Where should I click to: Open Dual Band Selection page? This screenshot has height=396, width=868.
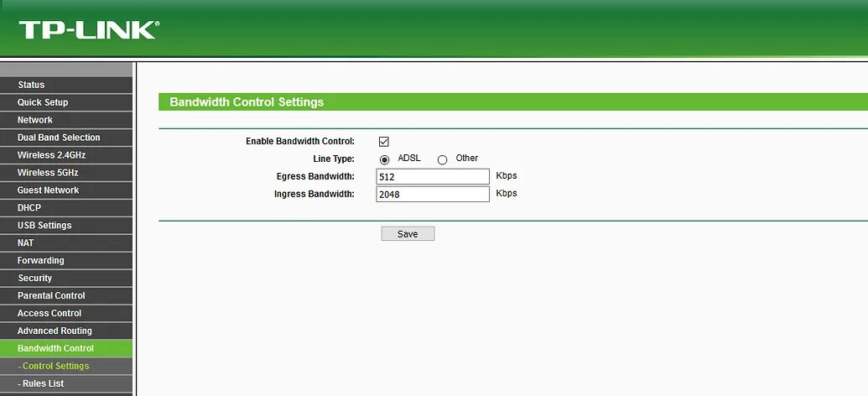pos(66,138)
